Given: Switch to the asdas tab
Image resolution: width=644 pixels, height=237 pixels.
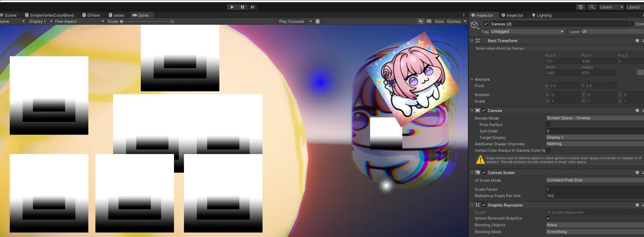Looking at the screenshot, I should pos(116,15).
